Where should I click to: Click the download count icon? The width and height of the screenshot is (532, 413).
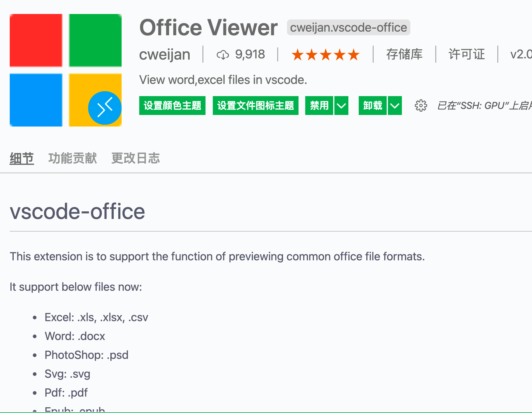(x=223, y=55)
